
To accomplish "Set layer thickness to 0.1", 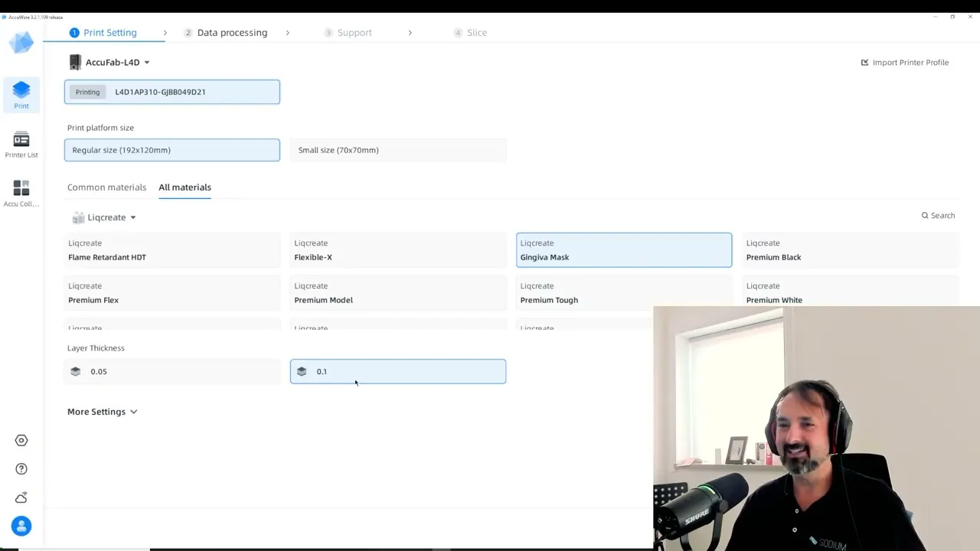I will (x=398, y=371).
